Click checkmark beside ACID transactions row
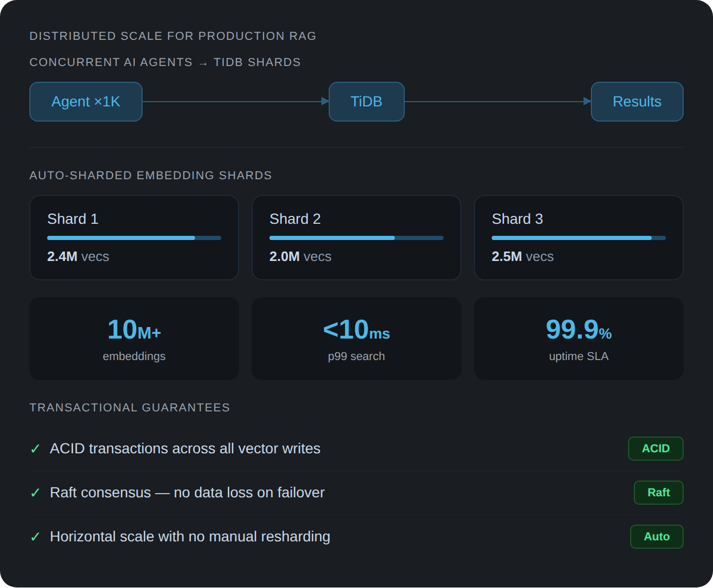The width and height of the screenshot is (713, 588). (35, 449)
